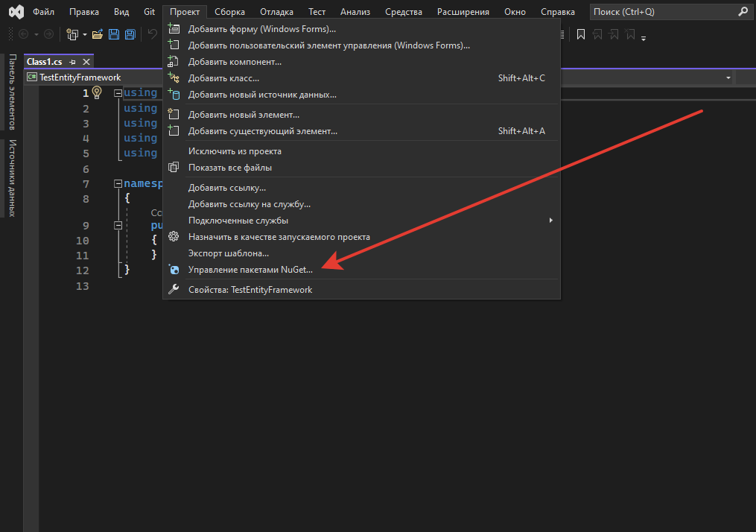
Task: Click the Open File folder icon
Action: click(97, 34)
